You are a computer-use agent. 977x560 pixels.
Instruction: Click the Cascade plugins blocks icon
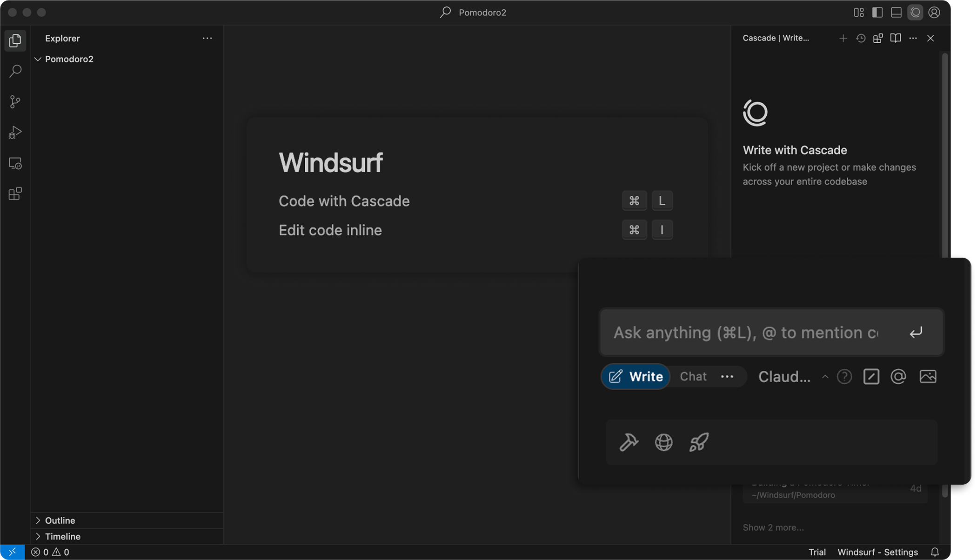point(878,38)
